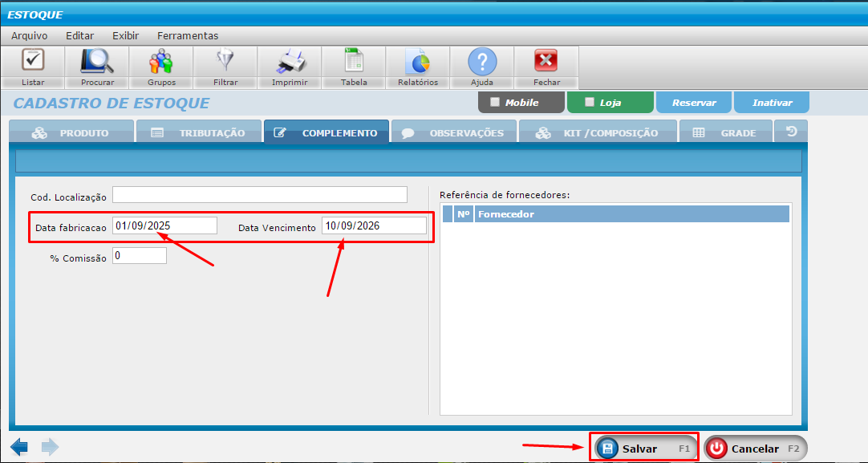
Task: Click the Imprimir printer icon
Action: [290, 62]
